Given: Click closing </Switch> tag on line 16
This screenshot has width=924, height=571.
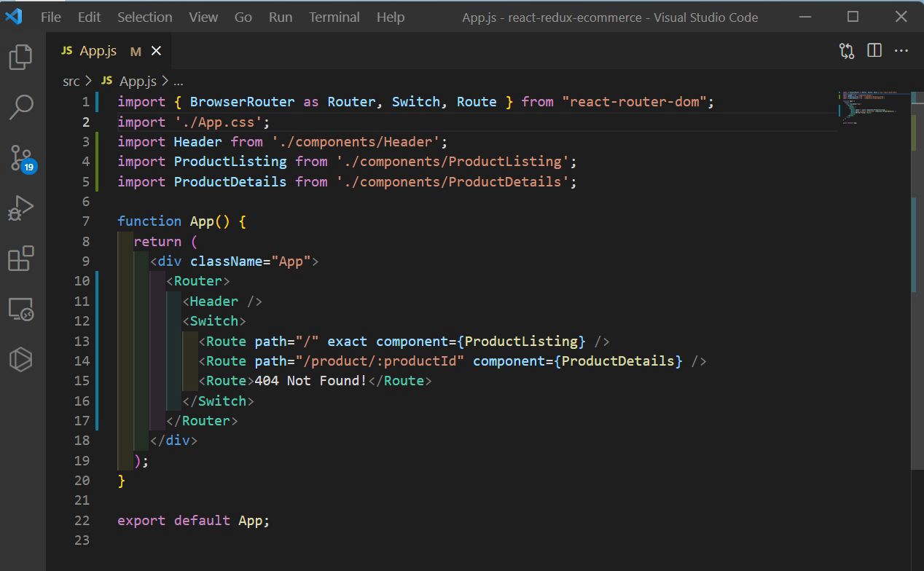Looking at the screenshot, I should coord(218,401).
